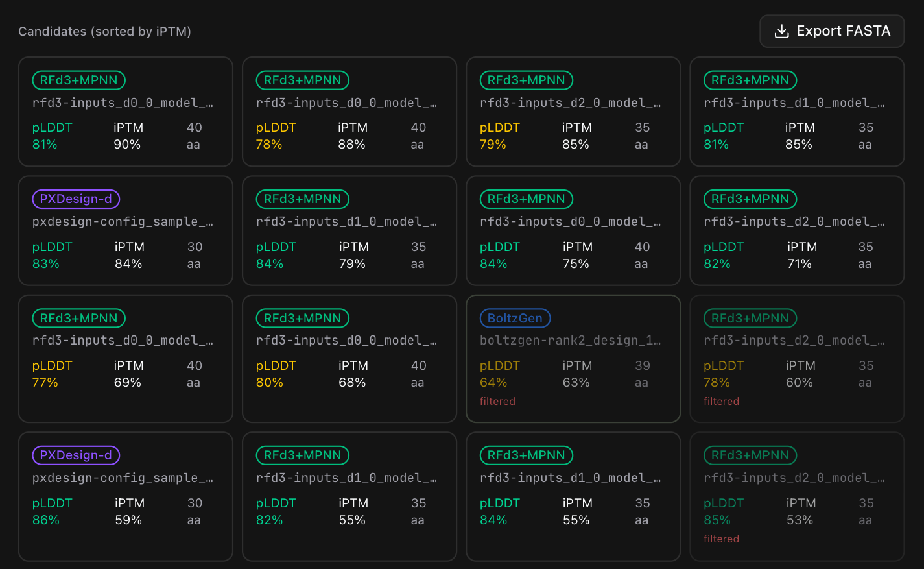This screenshot has height=569, width=924.
Task: Click the pLDDT 85% value
Action: [x=717, y=520]
